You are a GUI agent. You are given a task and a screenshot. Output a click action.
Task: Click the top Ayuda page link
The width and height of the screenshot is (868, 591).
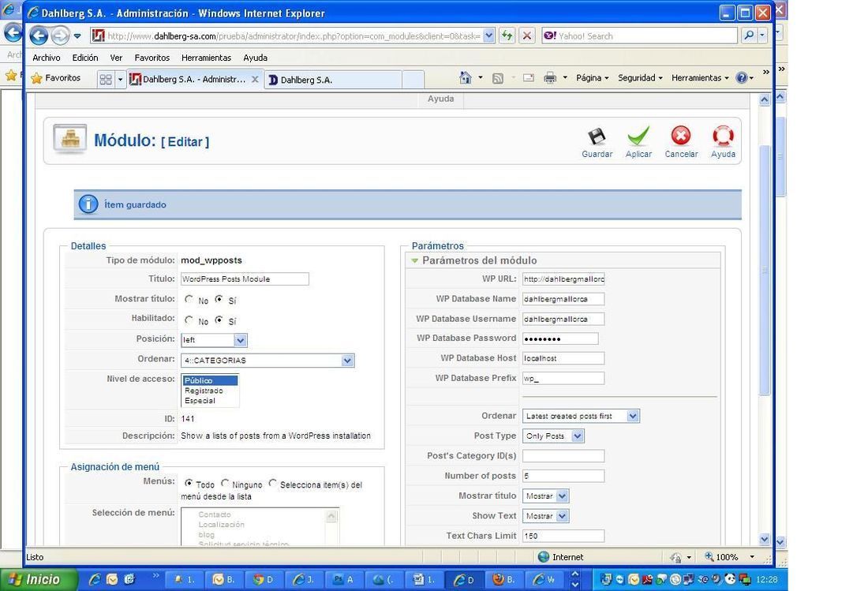point(440,99)
